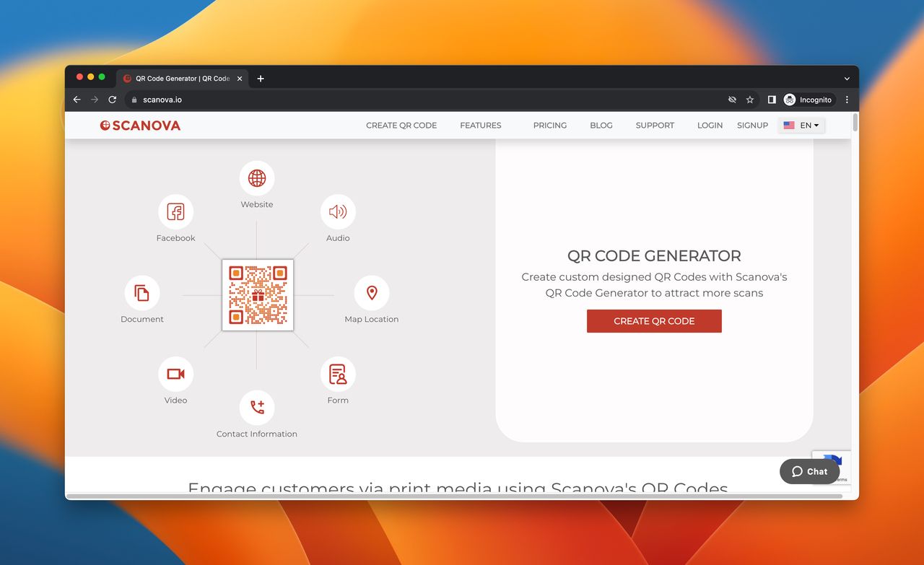The width and height of the screenshot is (924, 565).
Task: Click the Form label text
Action: point(338,400)
